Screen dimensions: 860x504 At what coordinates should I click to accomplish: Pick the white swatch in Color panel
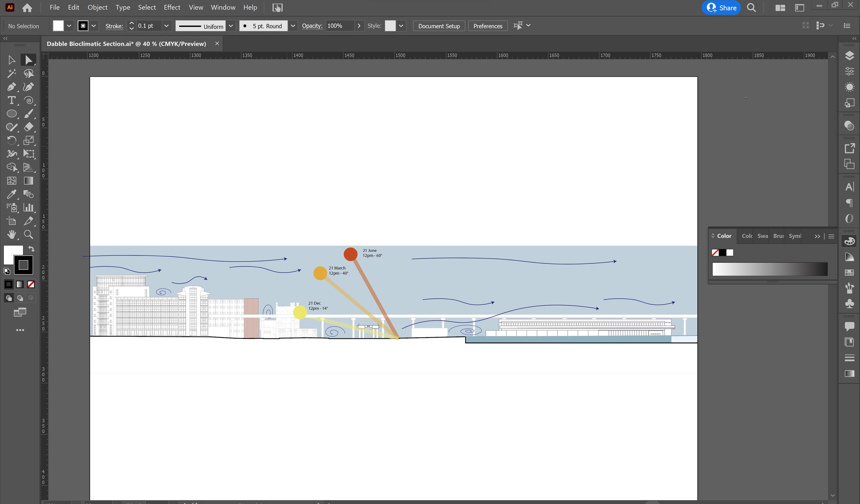coord(730,253)
